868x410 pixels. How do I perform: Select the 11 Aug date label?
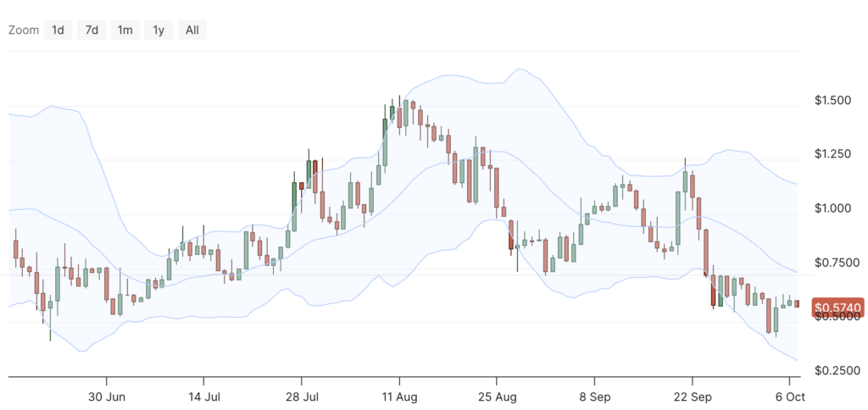[399, 396]
